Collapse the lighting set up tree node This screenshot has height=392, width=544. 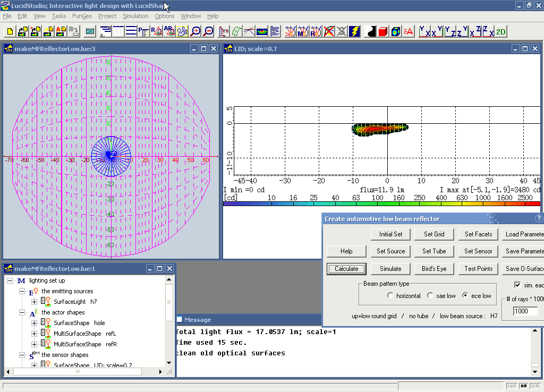[10, 280]
